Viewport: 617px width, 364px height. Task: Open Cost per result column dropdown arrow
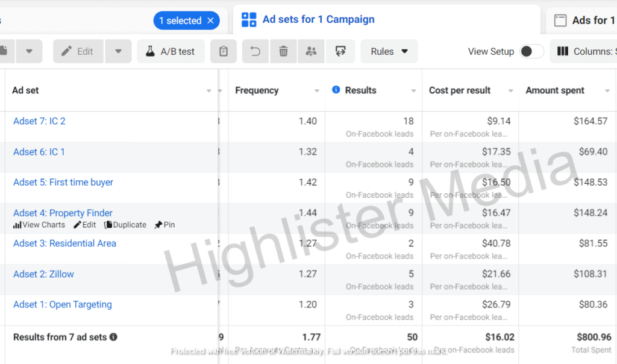tap(511, 91)
